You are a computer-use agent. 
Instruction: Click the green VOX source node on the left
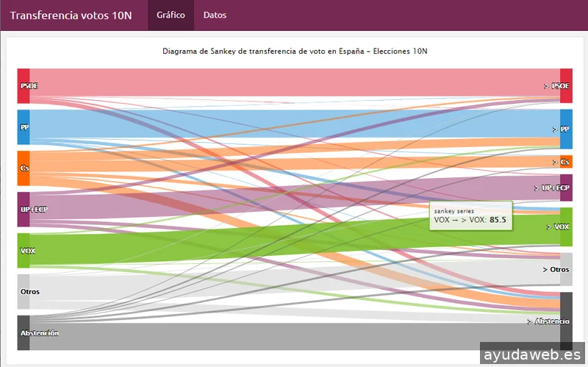24,250
